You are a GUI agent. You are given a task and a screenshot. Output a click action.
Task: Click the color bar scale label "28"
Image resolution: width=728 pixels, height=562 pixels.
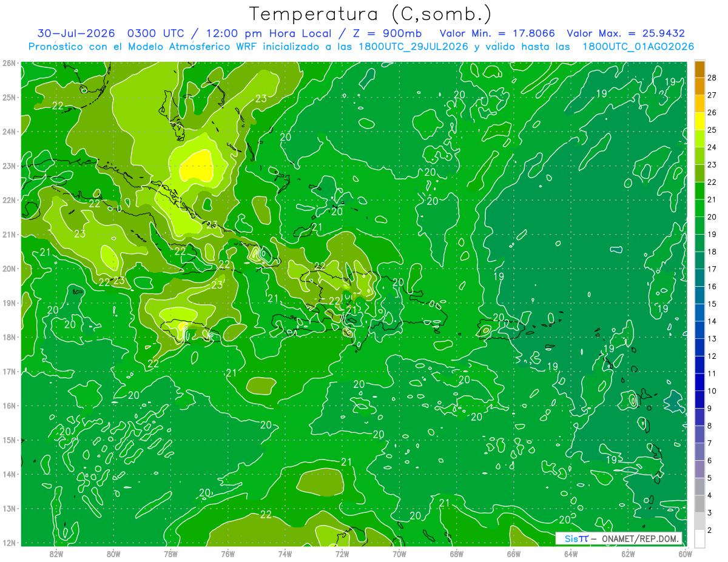tap(712, 78)
